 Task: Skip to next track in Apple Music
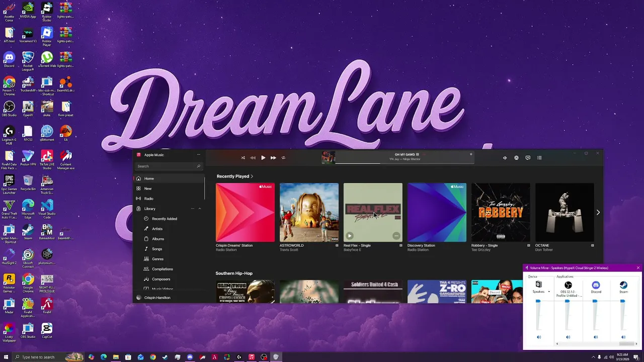pos(273,158)
